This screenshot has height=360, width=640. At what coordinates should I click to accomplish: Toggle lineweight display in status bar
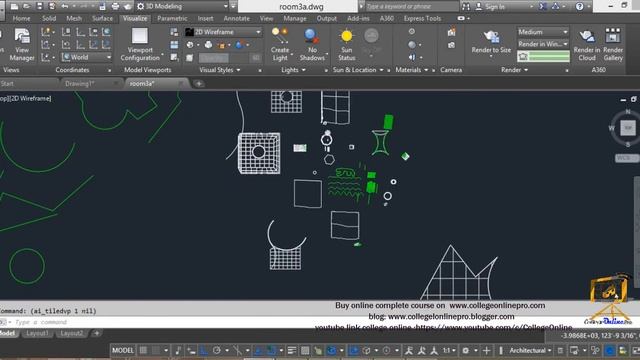(292, 350)
